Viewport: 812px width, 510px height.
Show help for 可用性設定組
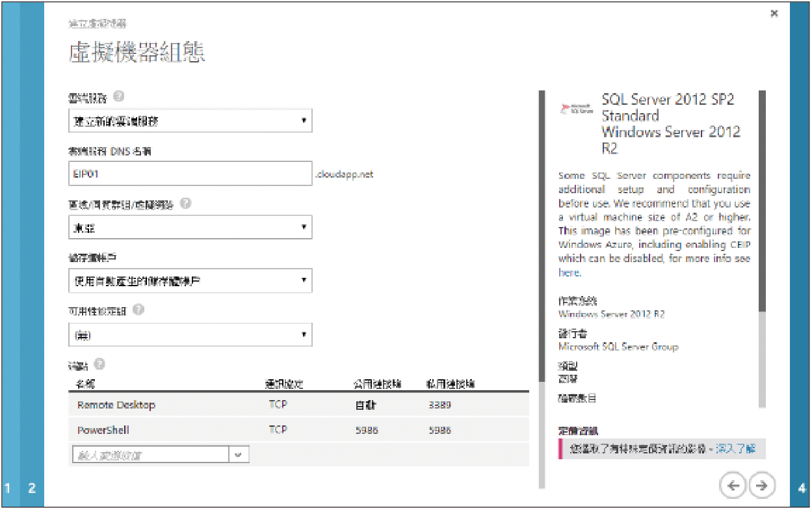(x=138, y=310)
